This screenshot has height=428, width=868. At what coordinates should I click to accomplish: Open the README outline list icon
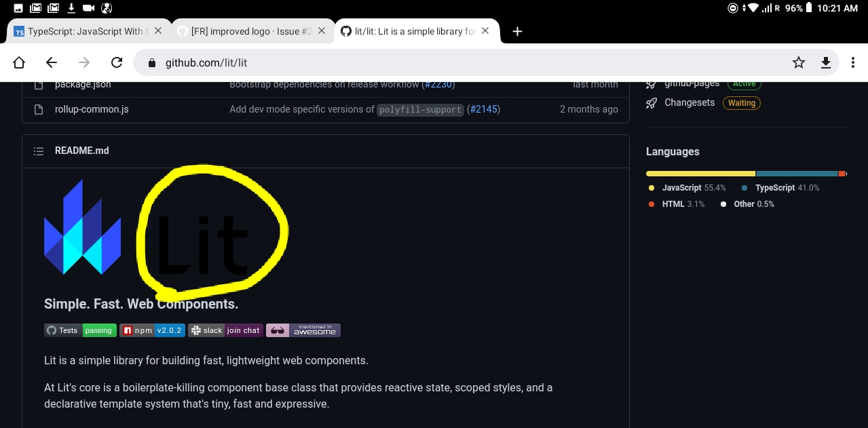[39, 151]
